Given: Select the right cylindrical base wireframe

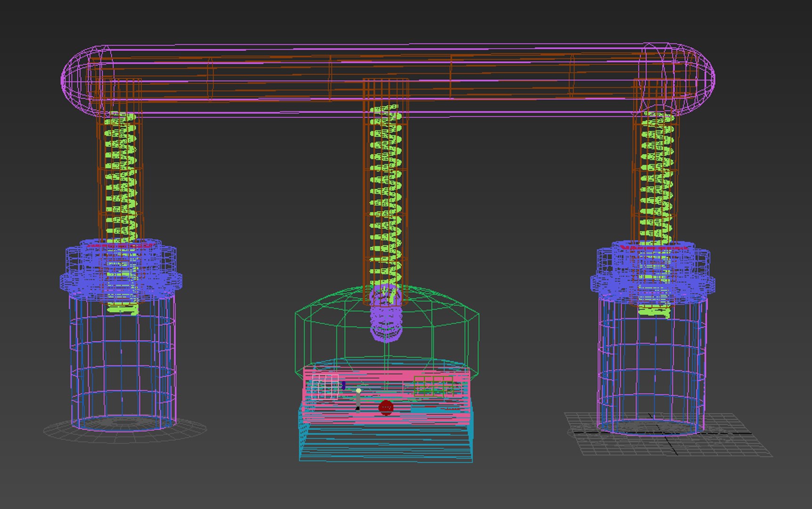Looking at the screenshot, I should tap(653, 365).
